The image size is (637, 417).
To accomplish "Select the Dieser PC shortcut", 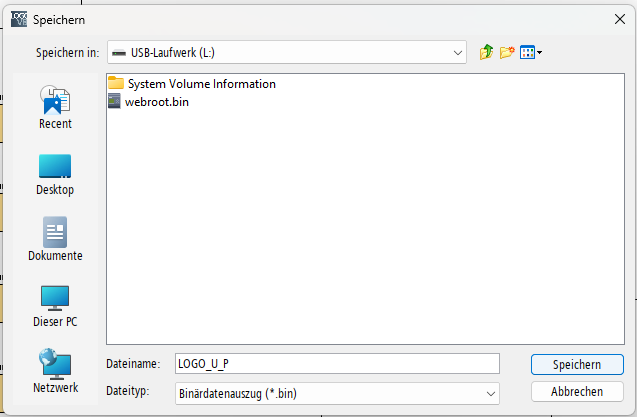I will click(55, 306).
